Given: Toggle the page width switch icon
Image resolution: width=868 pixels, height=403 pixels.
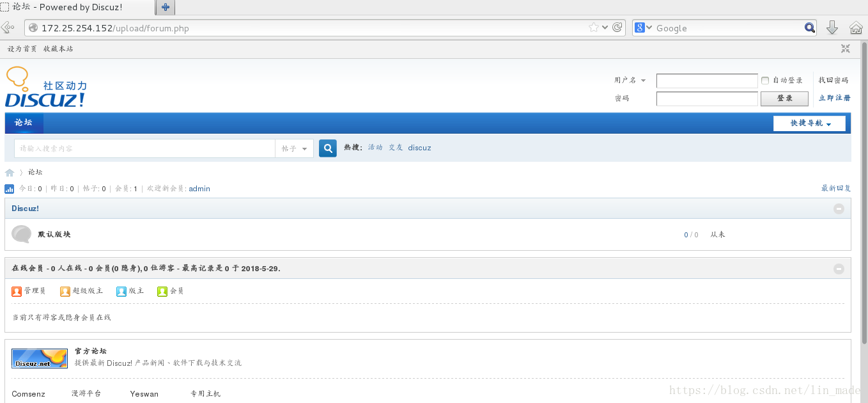Looking at the screenshot, I should coord(846,49).
